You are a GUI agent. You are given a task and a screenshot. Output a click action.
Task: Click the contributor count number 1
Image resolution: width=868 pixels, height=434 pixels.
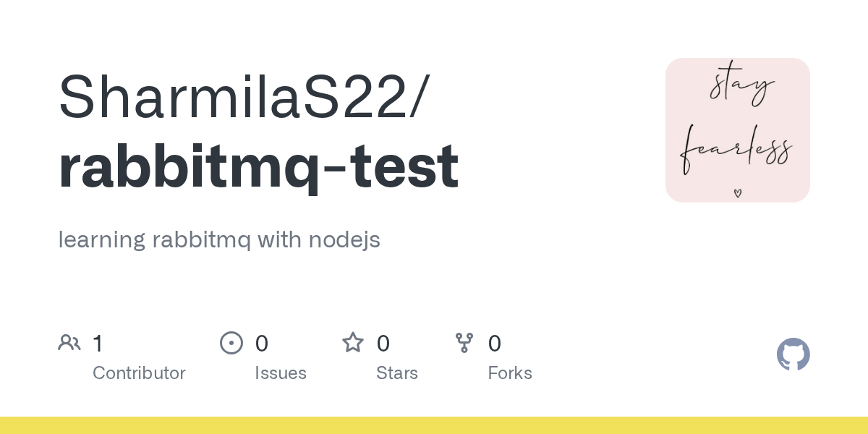click(x=98, y=344)
